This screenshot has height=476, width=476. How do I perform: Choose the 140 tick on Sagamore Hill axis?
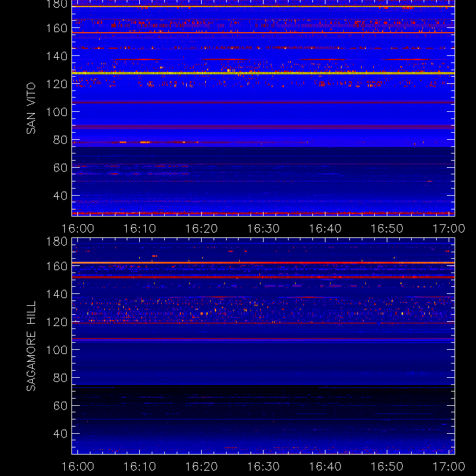[x=57, y=294]
